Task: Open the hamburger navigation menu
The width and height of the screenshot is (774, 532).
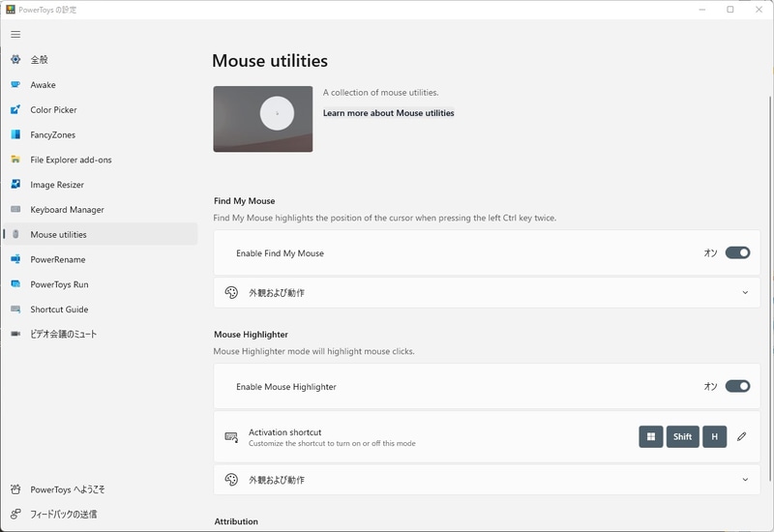Action: [15, 34]
